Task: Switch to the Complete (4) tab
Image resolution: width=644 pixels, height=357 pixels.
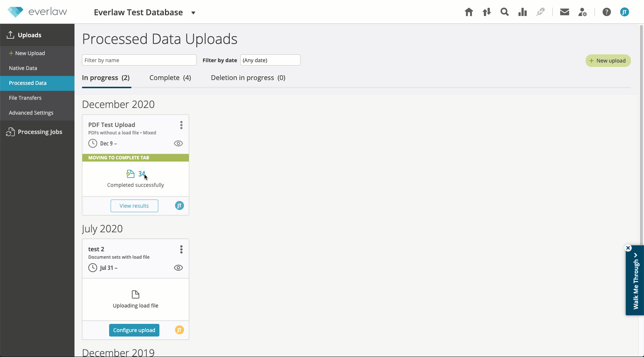Action: coord(170,78)
